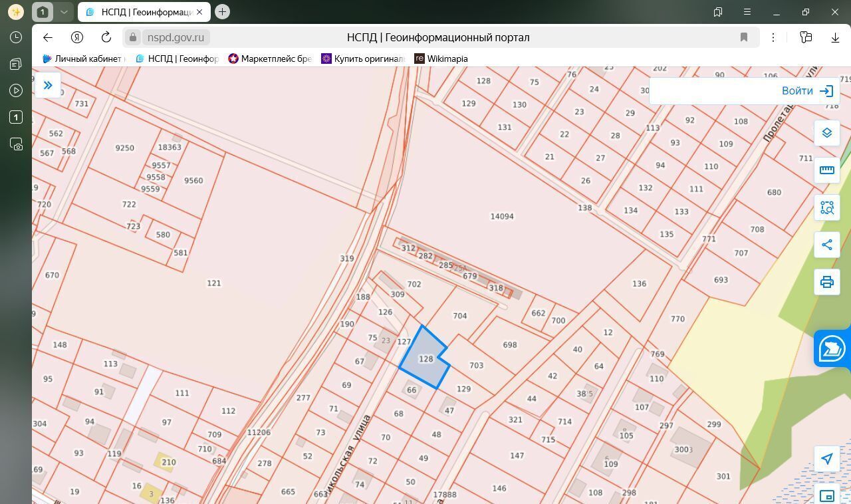Open the НСПД Геоинфор bookmark
Image resolution: width=851 pixels, height=504 pixels.
(x=177, y=59)
